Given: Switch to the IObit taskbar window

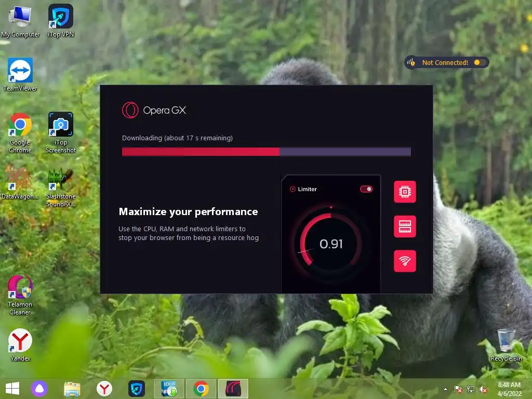Looking at the screenshot, I should pyautogui.click(x=169, y=389).
